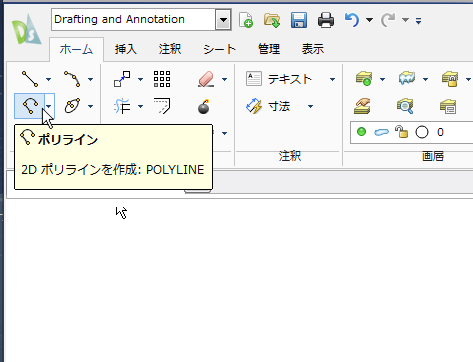Image resolution: width=473 pixels, height=362 pixels.
Task: Click the テキスト text tool button
Action: coord(279,79)
